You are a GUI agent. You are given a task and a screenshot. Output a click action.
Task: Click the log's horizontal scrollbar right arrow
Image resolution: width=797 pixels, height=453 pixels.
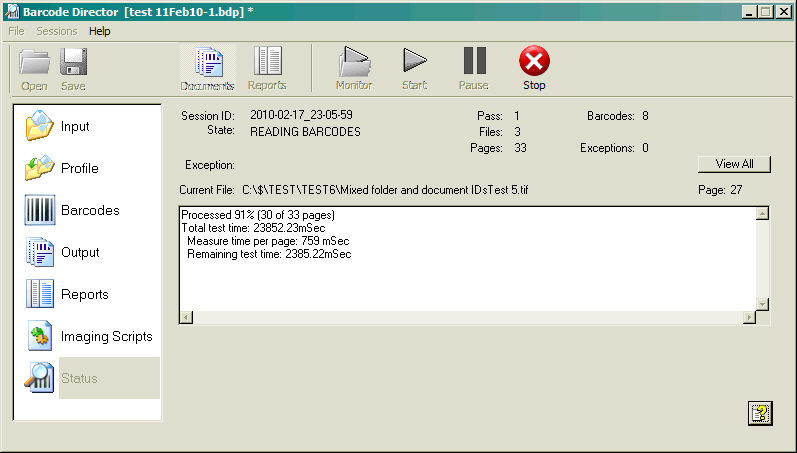748,318
